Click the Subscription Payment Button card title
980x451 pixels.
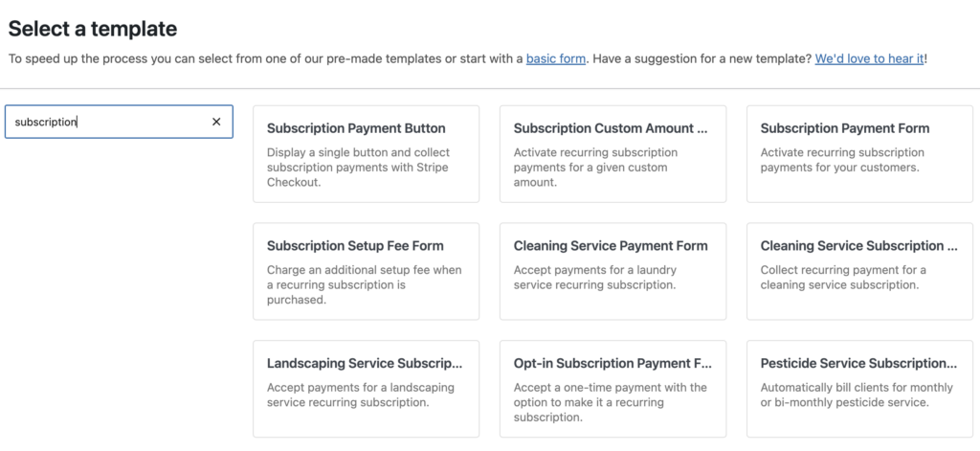(356, 128)
